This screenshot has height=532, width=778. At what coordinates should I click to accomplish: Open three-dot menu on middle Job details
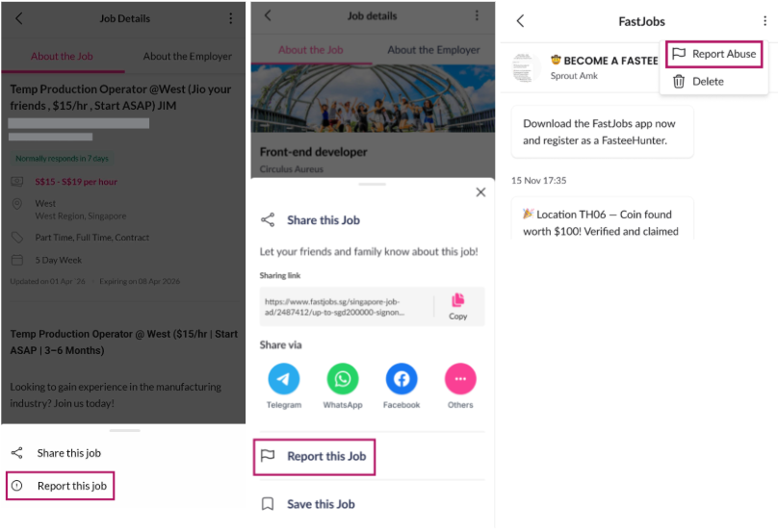[x=477, y=15]
